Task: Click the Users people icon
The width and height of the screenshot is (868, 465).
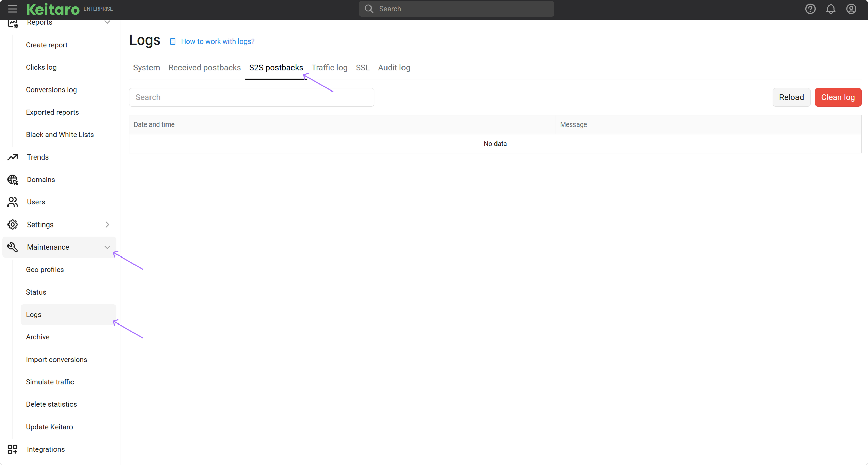Action: pyautogui.click(x=13, y=202)
